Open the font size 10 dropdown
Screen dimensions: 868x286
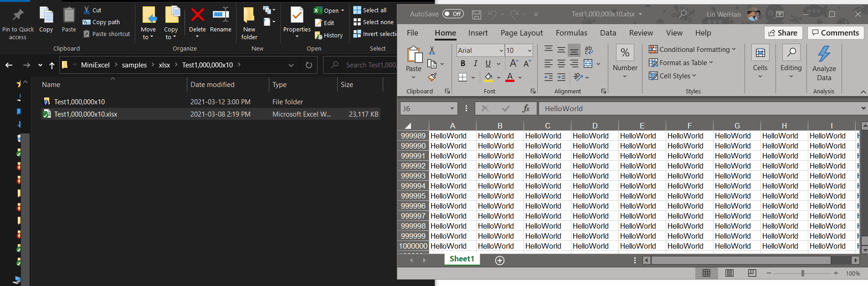529,51
